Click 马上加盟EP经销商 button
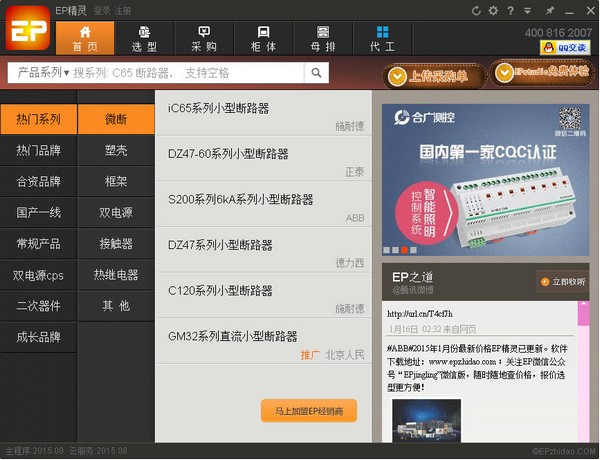Image resolution: width=600 pixels, height=460 pixels. click(x=309, y=411)
